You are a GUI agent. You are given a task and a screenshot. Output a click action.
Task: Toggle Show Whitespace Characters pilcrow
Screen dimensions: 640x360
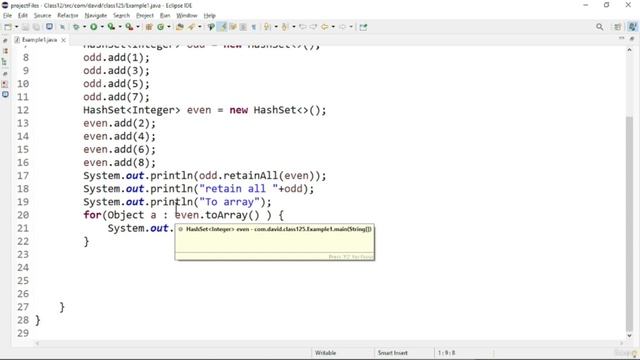[253, 27]
